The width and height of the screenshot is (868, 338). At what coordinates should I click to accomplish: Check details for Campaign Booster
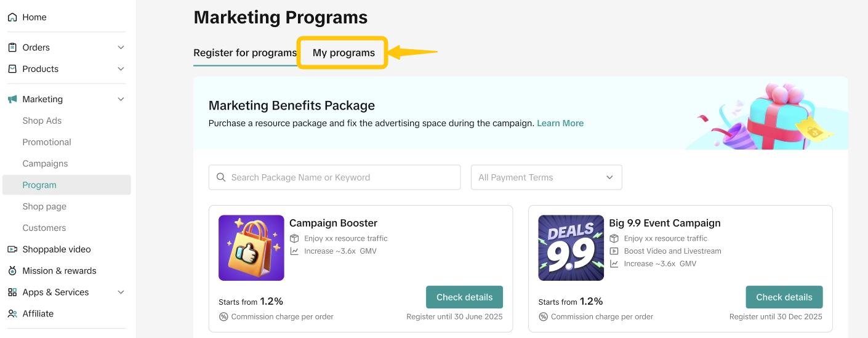pos(464,297)
